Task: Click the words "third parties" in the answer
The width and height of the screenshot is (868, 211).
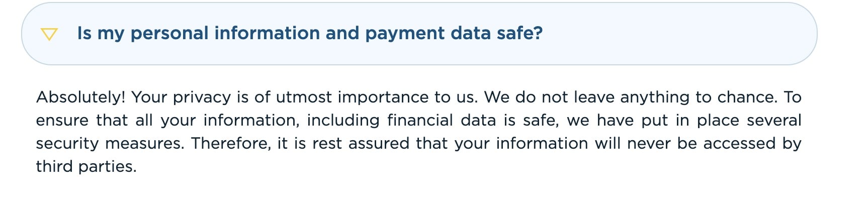Action: [86, 166]
